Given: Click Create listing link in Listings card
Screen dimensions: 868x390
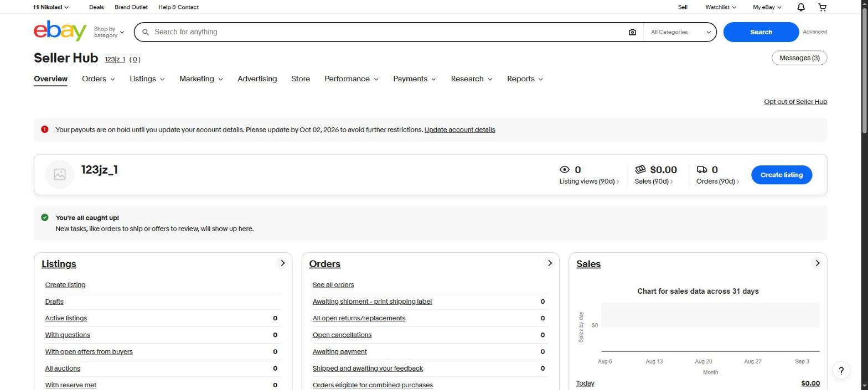Looking at the screenshot, I should click(x=65, y=285).
